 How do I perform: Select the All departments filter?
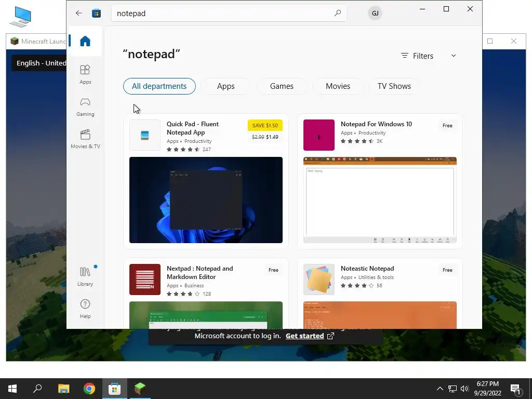[159, 86]
